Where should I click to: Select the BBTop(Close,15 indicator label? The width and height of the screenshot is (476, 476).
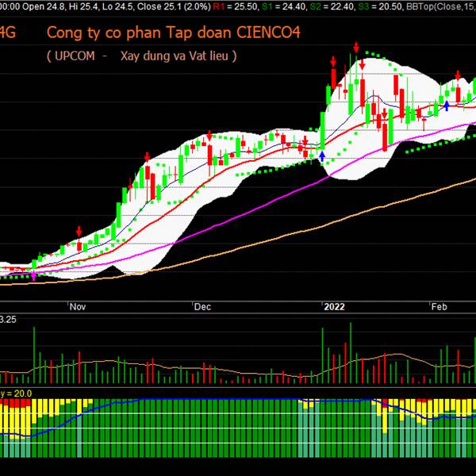pyautogui.click(x=441, y=6)
